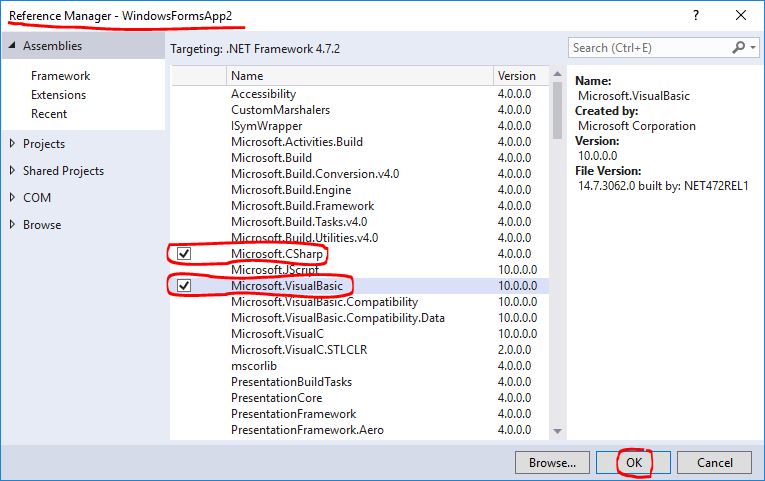The width and height of the screenshot is (765, 481).
Task: Open the Recent assemblies list
Action: (49, 114)
